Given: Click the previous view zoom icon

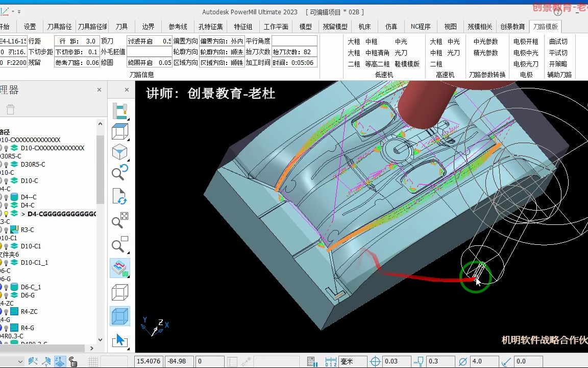Looking at the screenshot, I should pos(120,173).
